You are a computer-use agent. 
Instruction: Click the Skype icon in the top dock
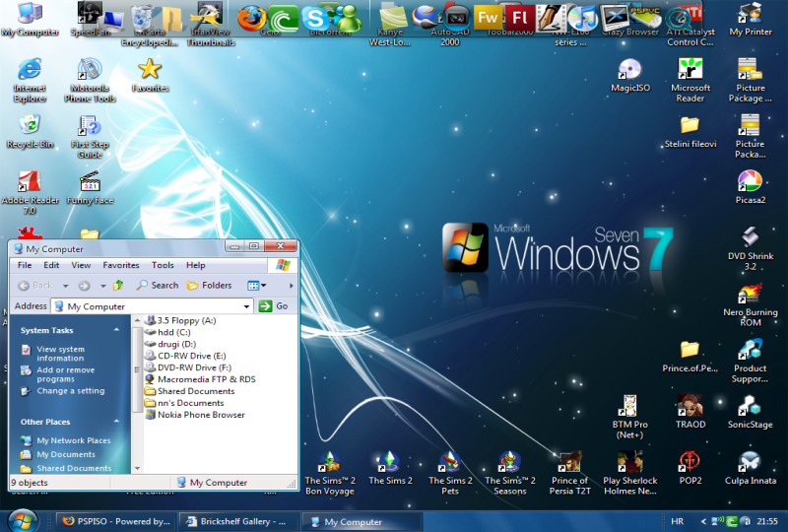coord(315,19)
